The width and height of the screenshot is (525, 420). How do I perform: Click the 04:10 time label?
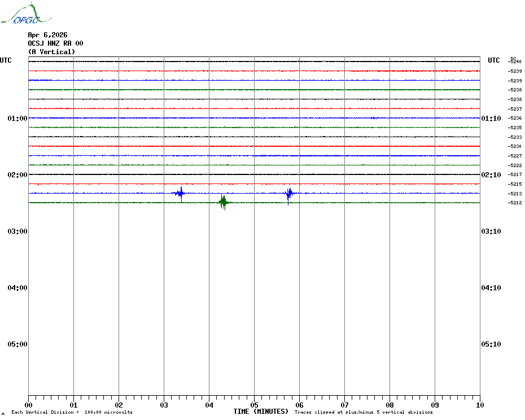coord(491,288)
